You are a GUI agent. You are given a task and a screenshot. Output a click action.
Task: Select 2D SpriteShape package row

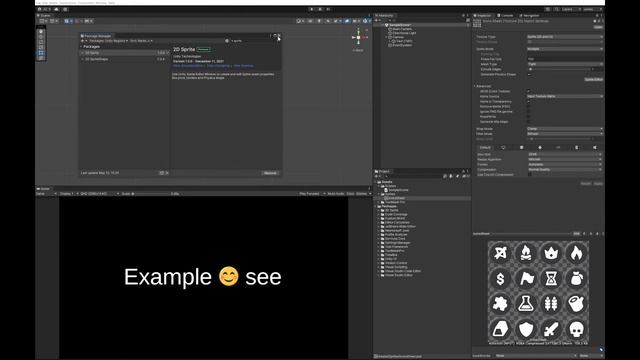[124, 59]
